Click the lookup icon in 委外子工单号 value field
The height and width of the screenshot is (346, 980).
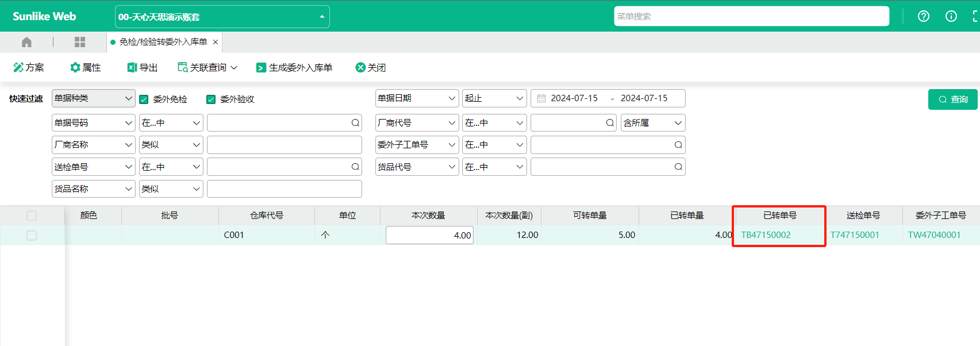click(678, 145)
